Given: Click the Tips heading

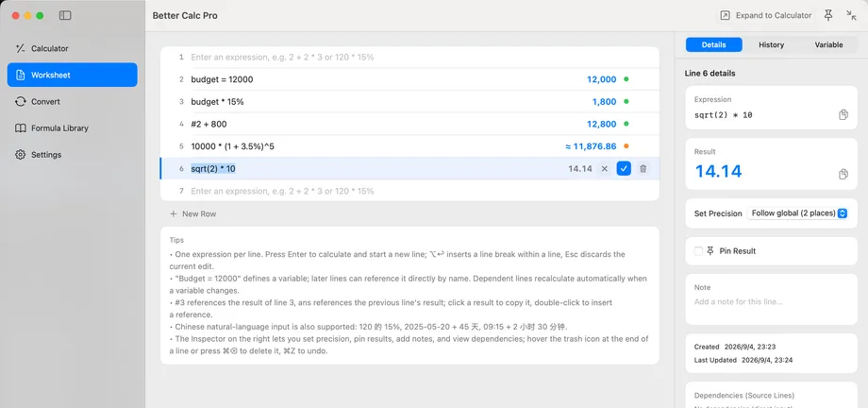Looking at the screenshot, I should pyautogui.click(x=176, y=240).
